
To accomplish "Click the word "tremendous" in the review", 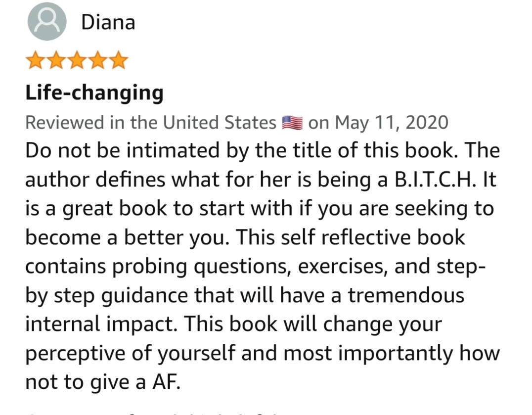I will 405,295.
